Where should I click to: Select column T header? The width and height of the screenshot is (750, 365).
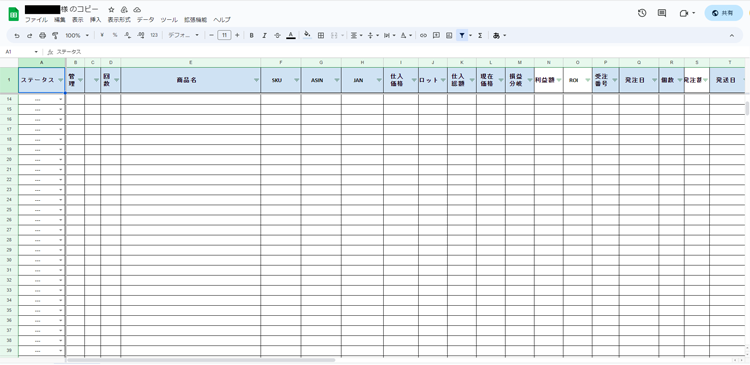coord(729,63)
